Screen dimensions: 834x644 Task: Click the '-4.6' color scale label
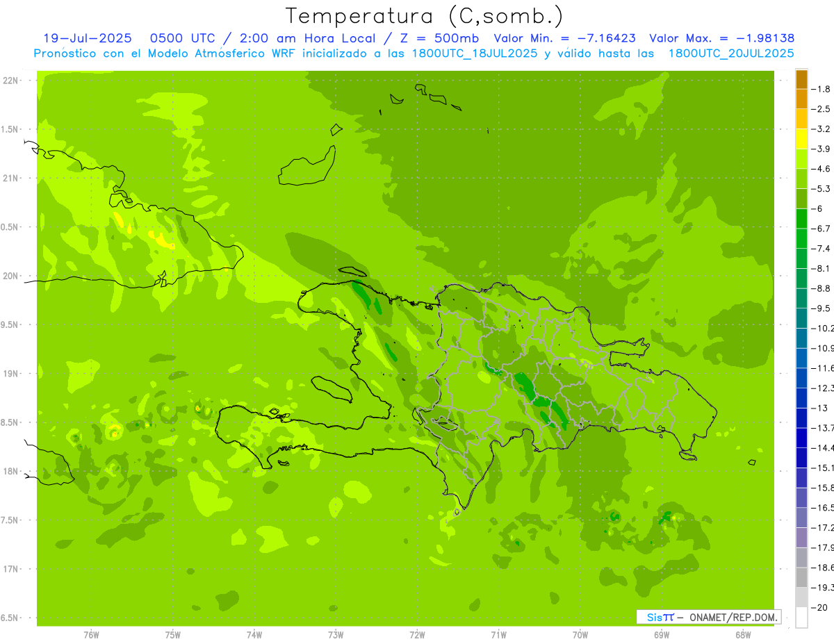point(821,170)
